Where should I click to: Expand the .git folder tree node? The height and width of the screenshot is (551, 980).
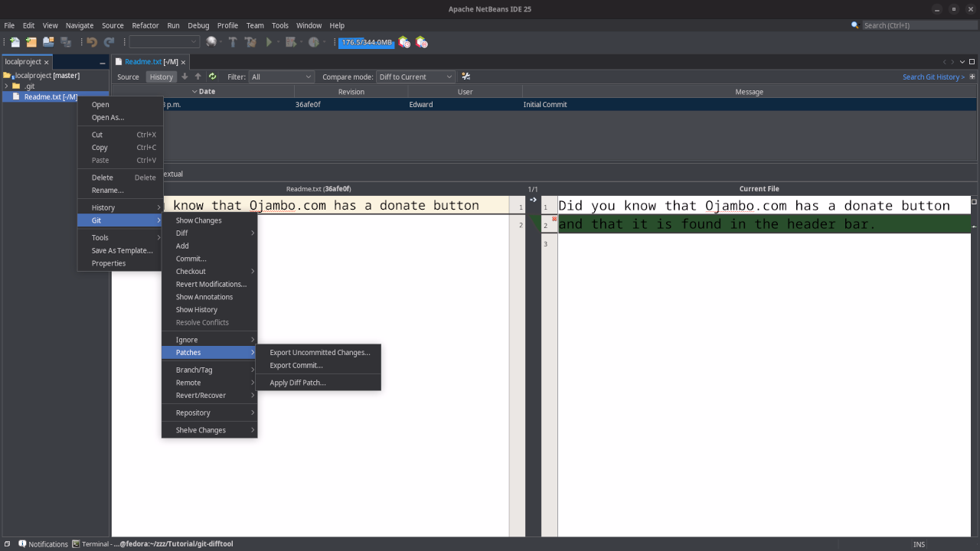tap(6, 86)
